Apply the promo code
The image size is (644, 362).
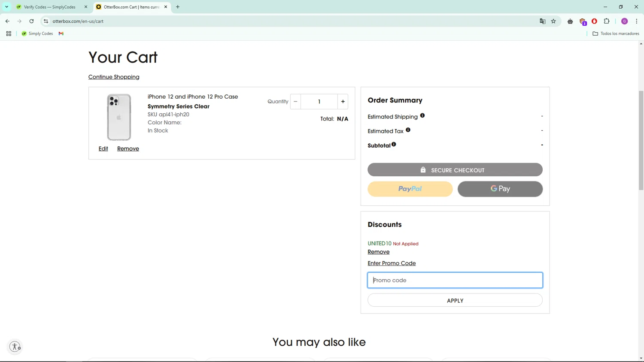click(455, 300)
